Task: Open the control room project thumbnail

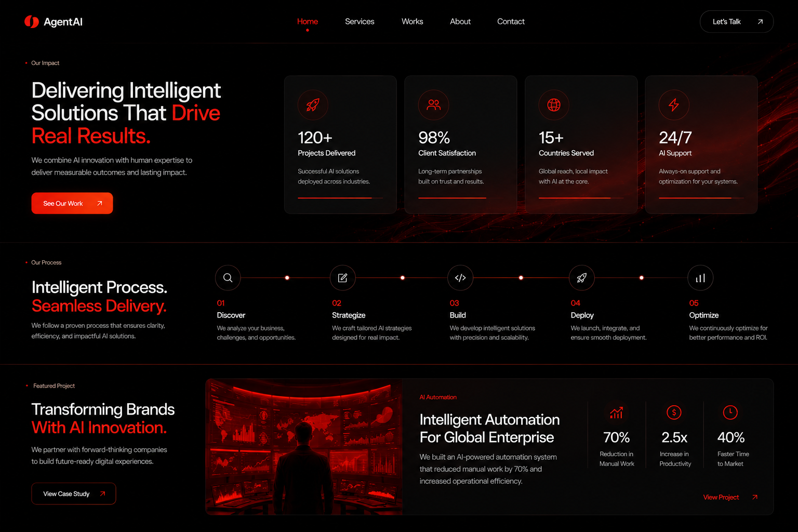Action: (304, 447)
